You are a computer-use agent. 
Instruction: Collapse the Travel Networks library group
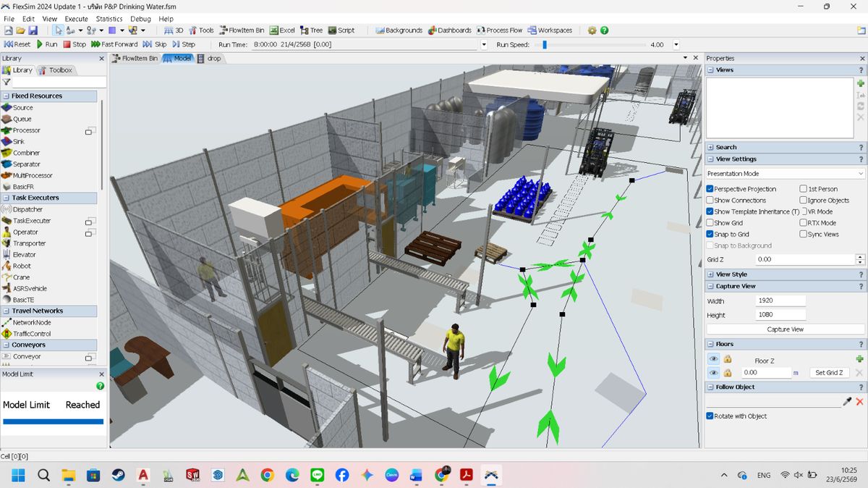click(x=7, y=311)
